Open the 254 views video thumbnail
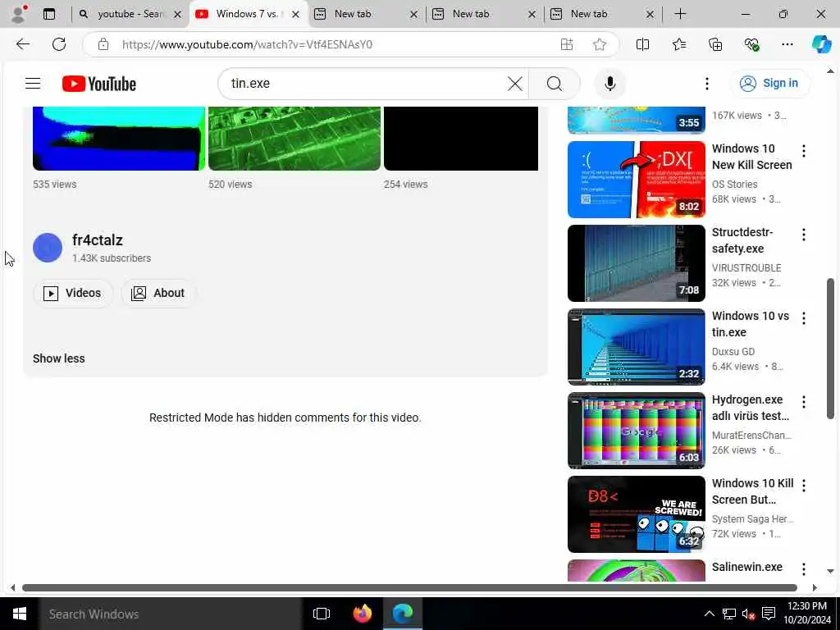Image resolution: width=840 pixels, height=630 pixels. click(461, 138)
